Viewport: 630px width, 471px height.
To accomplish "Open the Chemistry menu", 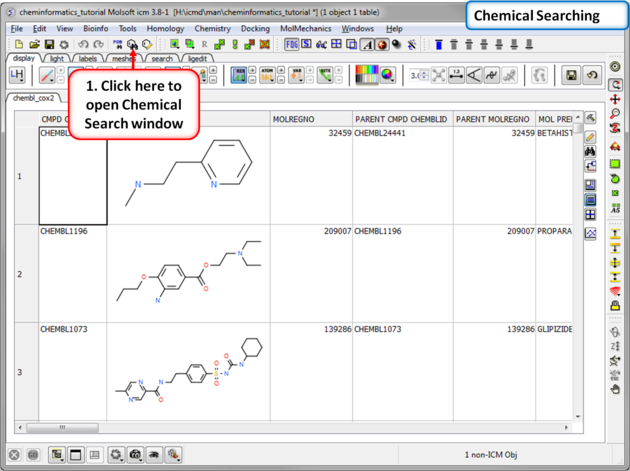I will (x=212, y=29).
